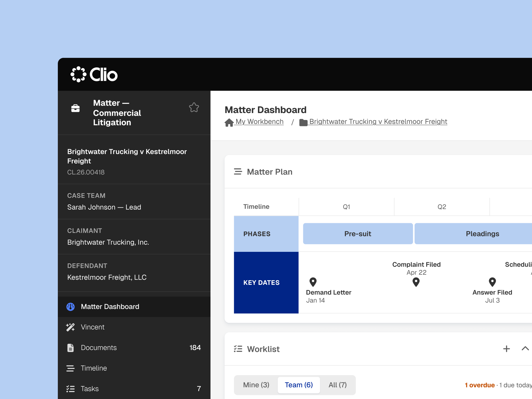Click the folder icon in breadcrumb
Screen dimensions: 532x399
(303, 123)
